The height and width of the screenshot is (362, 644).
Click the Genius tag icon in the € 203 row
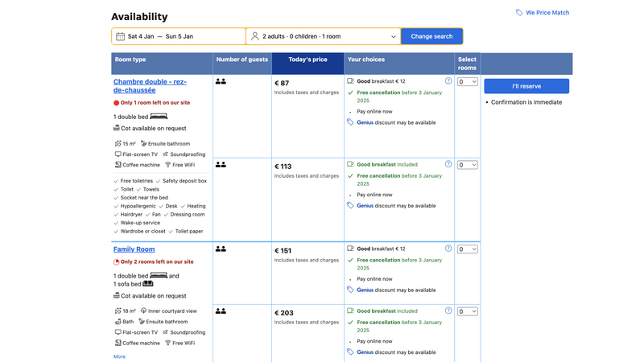[350, 352]
